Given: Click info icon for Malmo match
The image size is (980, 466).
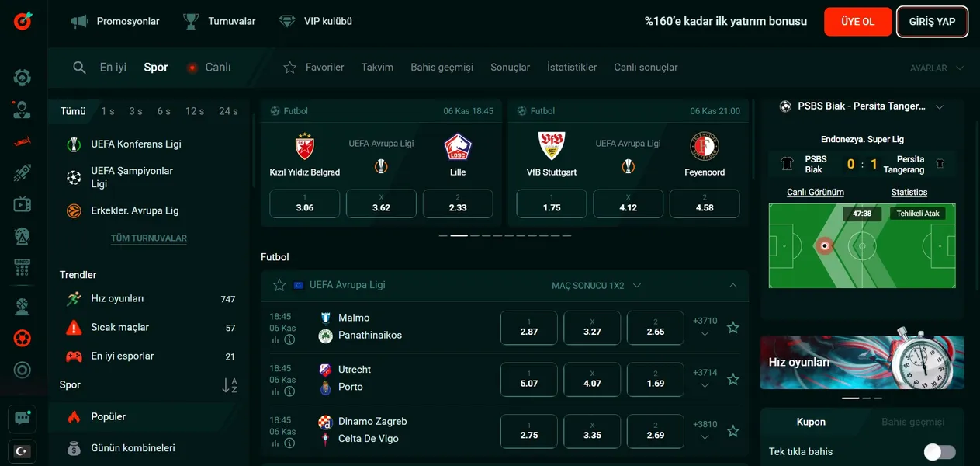Looking at the screenshot, I should click(x=289, y=339).
